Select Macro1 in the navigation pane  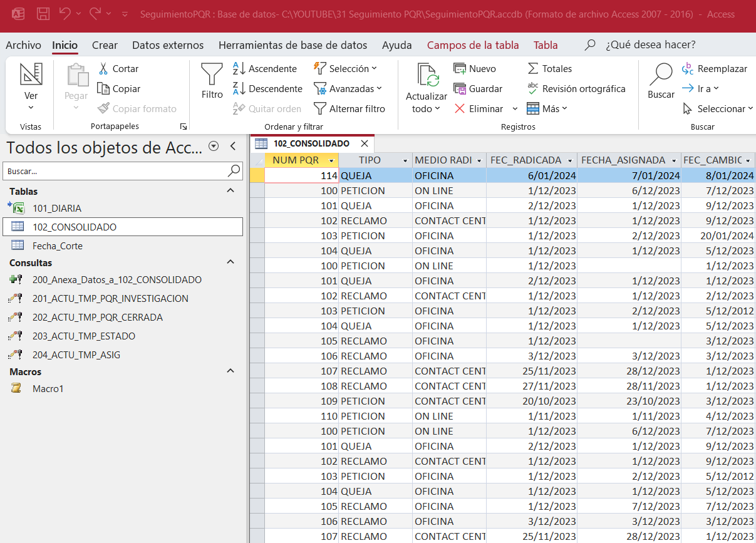click(x=122, y=389)
